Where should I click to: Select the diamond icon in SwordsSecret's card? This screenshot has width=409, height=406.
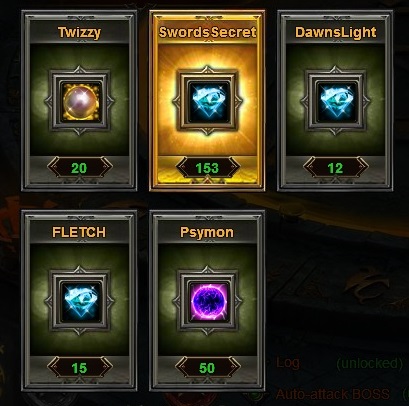pyautogui.click(x=207, y=101)
